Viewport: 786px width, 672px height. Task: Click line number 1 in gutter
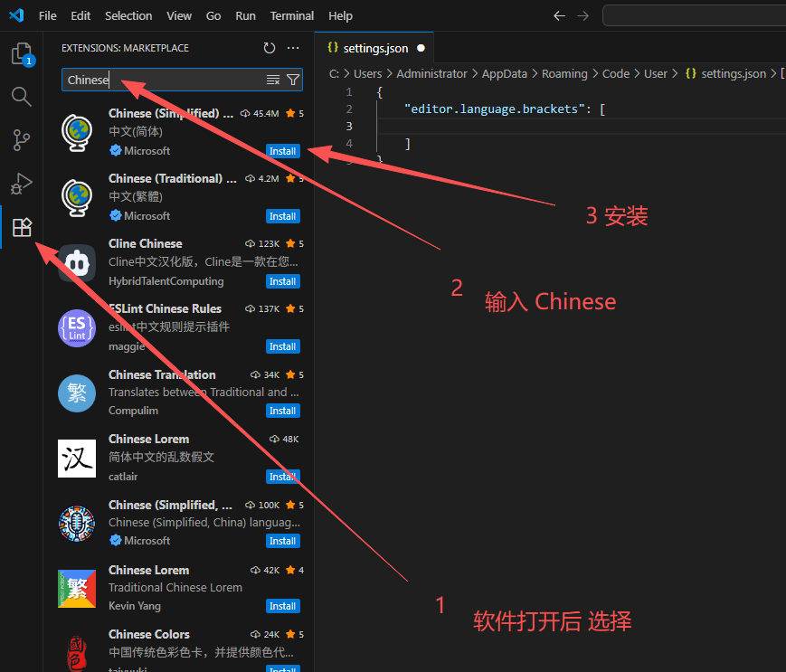[349, 92]
